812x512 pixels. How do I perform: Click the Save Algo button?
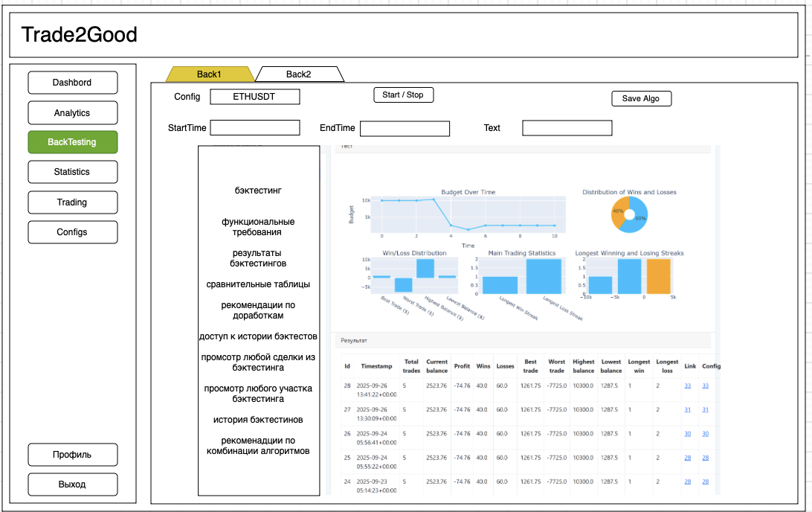[x=641, y=98]
